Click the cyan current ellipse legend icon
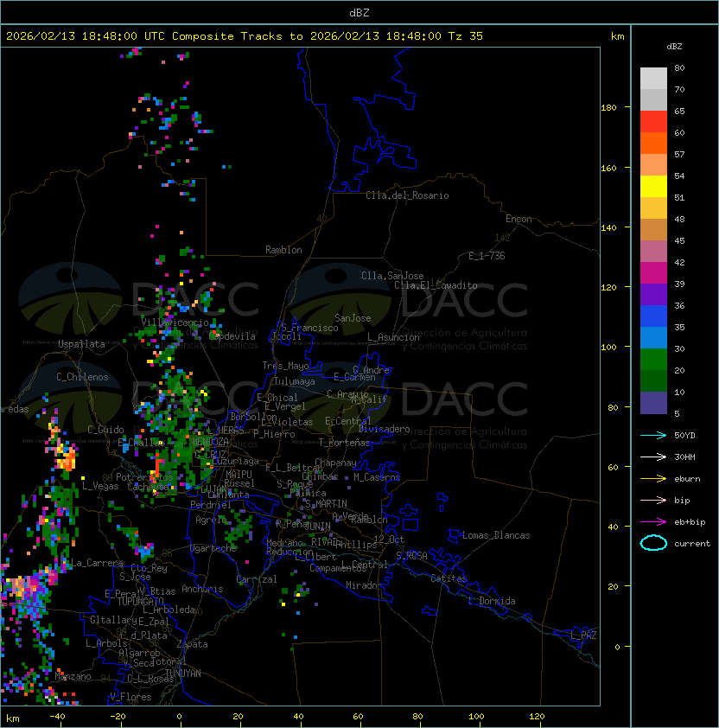719x728 pixels. [653, 543]
